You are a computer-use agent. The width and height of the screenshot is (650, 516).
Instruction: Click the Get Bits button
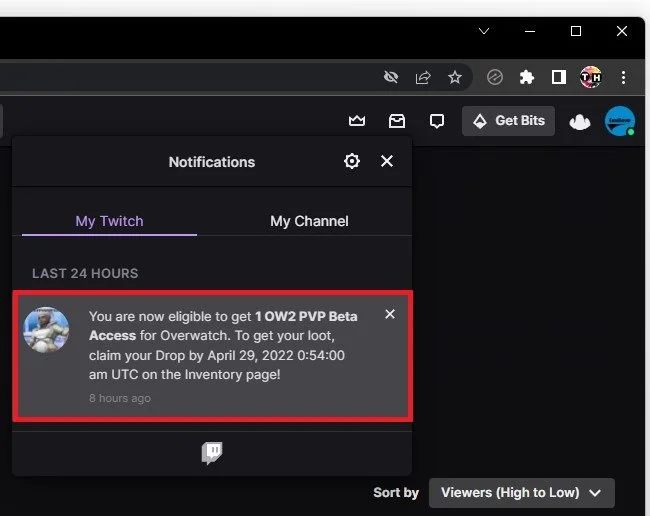point(508,121)
